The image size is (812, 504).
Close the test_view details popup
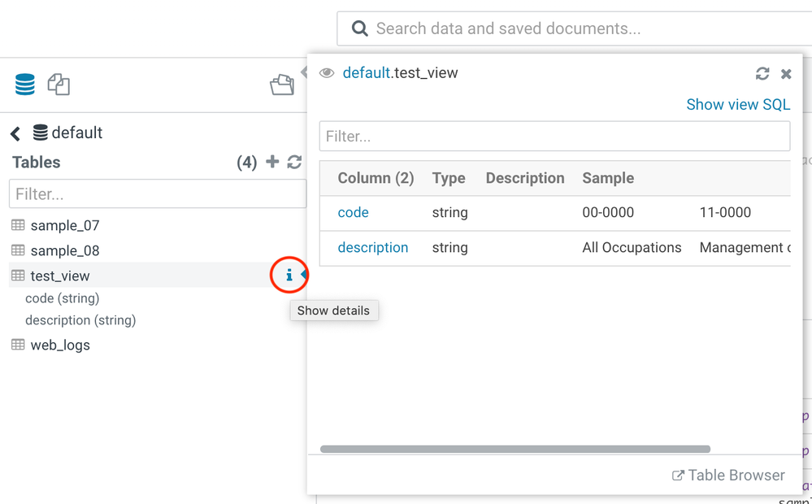786,74
